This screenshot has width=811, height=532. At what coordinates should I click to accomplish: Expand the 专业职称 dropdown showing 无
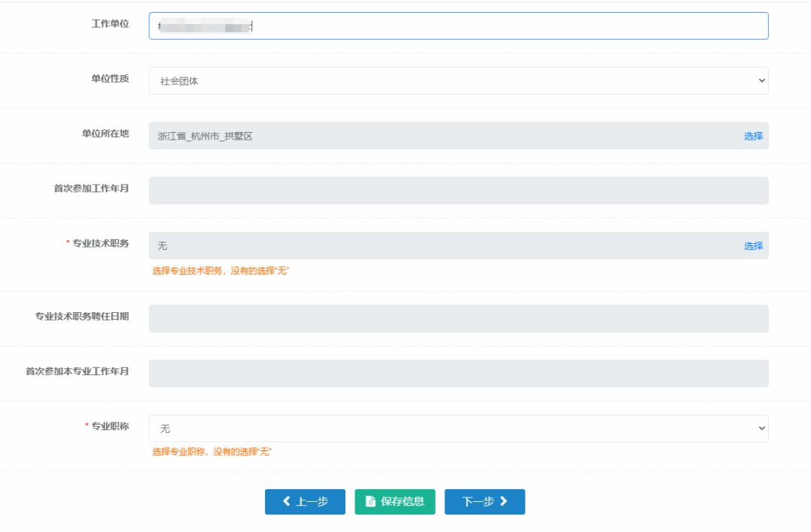pyautogui.click(x=458, y=428)
